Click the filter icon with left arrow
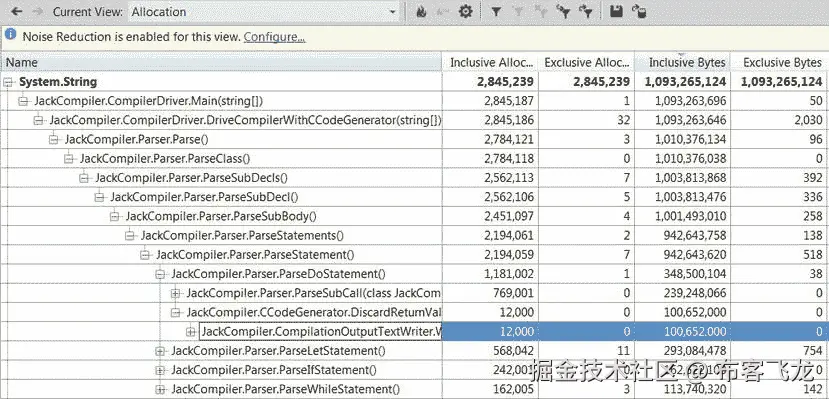This screenshot has width=829, height=399. [x=564, y=11]
